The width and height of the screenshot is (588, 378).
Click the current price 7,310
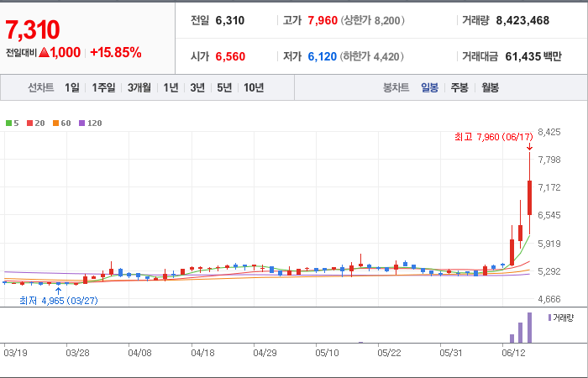pyautogui.click(x=32, y=29)
